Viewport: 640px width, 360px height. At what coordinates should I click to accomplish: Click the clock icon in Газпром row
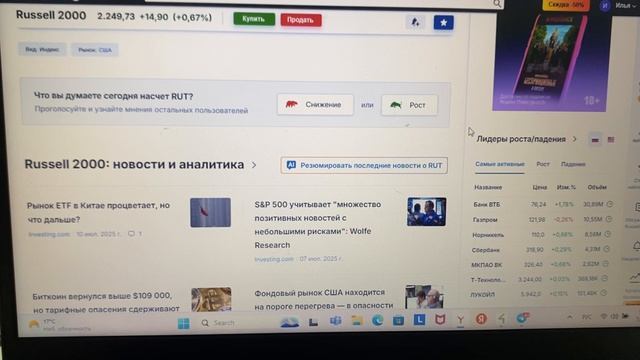tap(609, 219)
